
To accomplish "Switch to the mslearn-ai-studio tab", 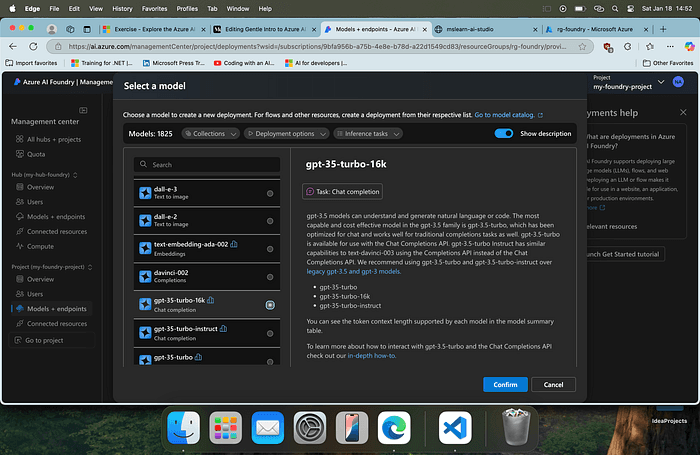I will click(x=486, y=29).
